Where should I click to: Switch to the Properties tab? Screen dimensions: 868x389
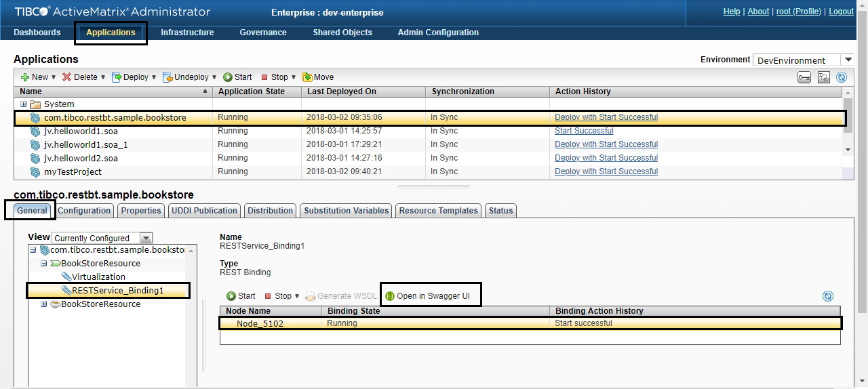coord(141,211)
